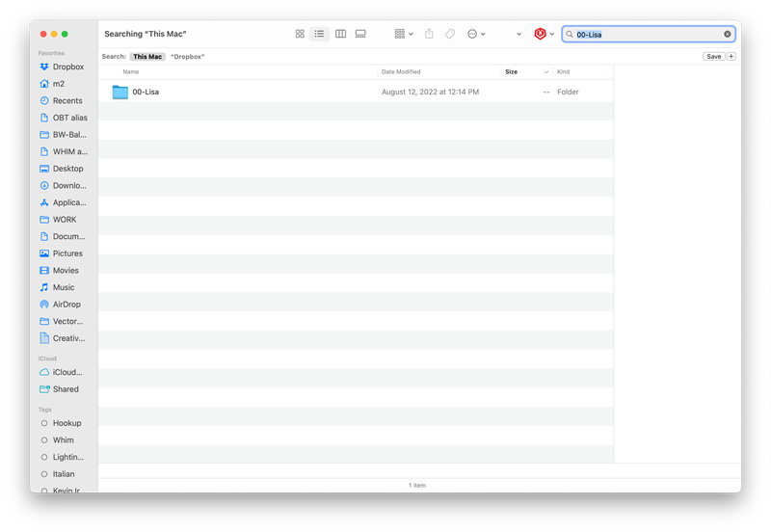Select the "This Mac" search scope

(x=147, y=57)
